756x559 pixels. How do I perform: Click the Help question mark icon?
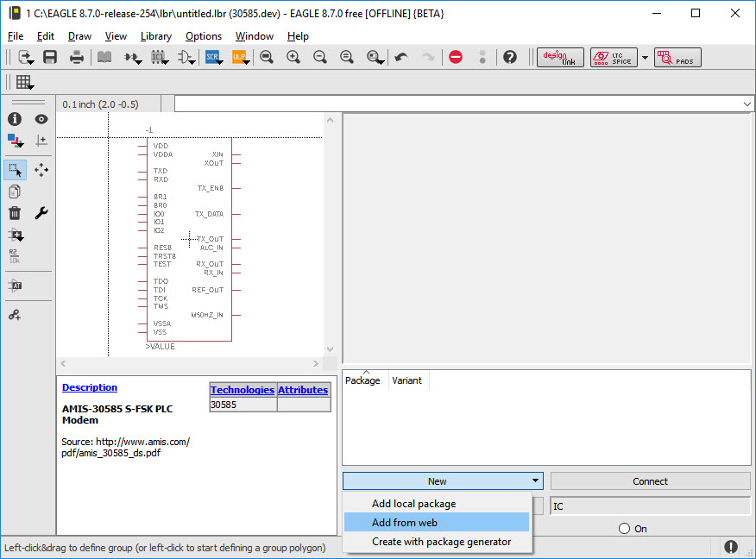(510, 57)
